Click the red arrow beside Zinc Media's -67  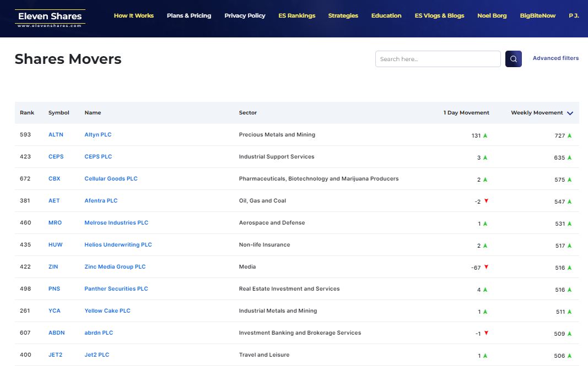[x=485, y=267]
